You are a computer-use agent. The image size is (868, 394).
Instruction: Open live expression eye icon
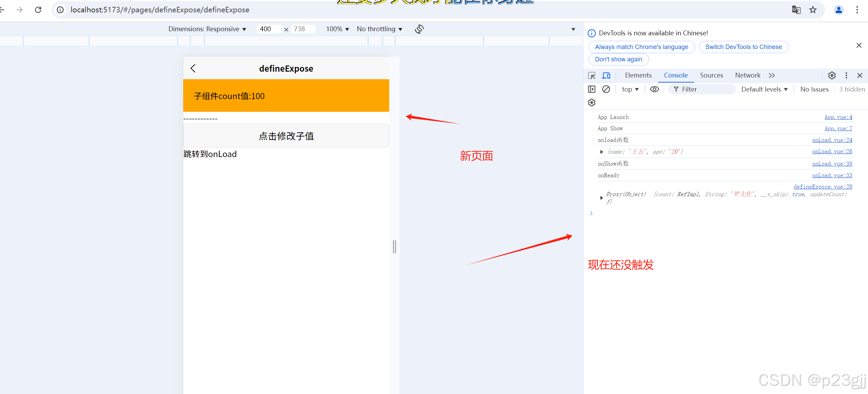654,89
